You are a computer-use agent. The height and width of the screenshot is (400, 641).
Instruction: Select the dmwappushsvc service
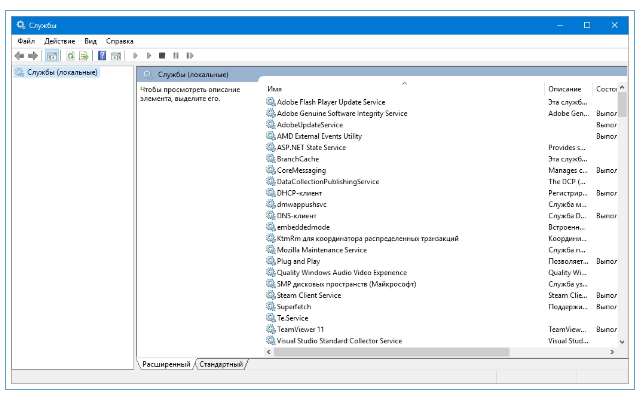pos(301,204)
